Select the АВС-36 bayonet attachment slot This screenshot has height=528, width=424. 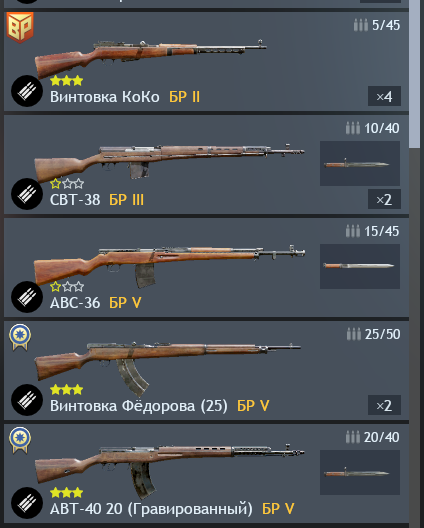pyautogui.click(x=360, y=266)
